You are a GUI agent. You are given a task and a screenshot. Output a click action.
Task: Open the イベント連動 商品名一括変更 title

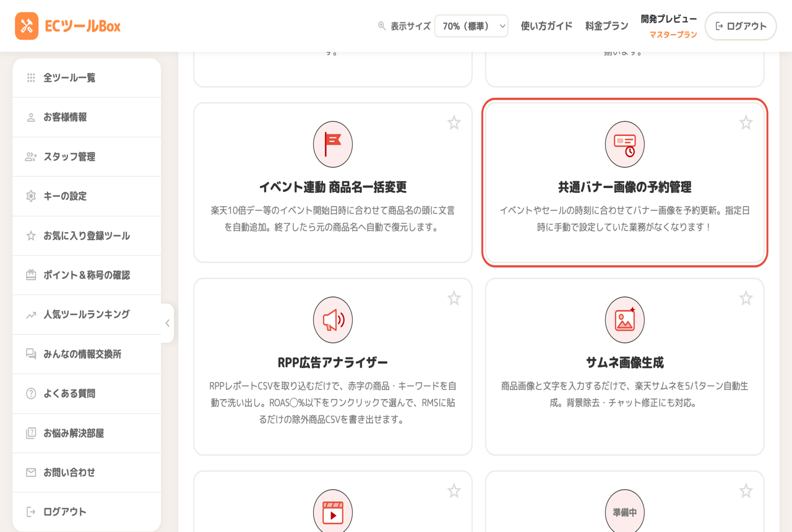click(333, 187)
